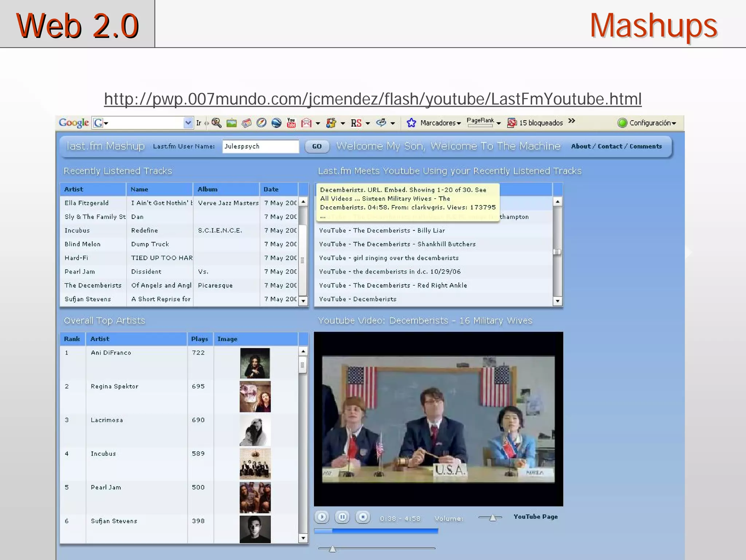Sort top artists by Plays column

200,339
